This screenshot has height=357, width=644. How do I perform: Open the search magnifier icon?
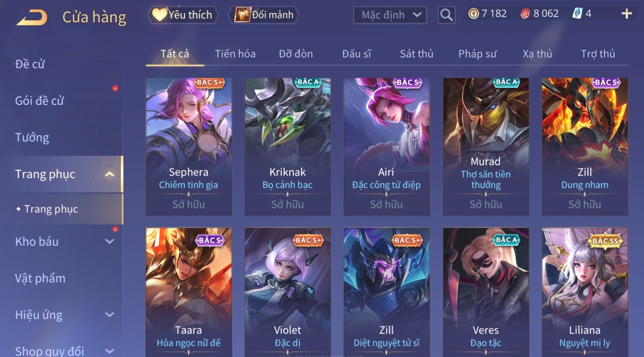tap(446, 15)
